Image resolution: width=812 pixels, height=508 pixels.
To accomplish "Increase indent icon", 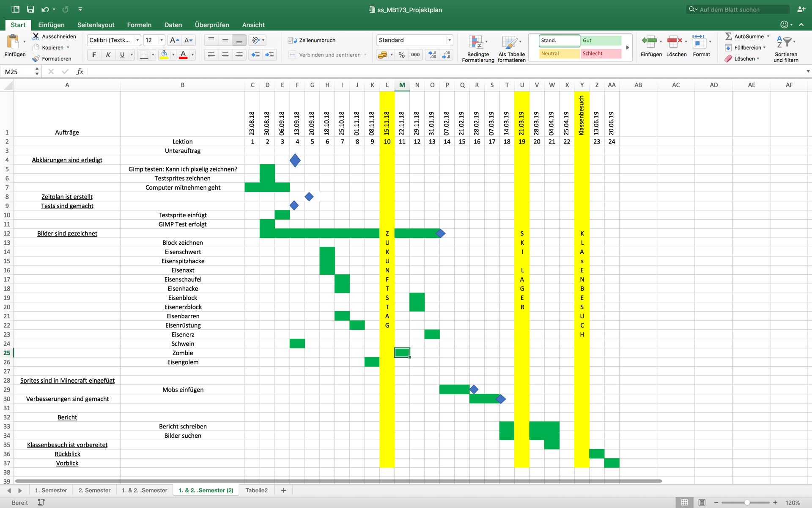I will 269,55.
